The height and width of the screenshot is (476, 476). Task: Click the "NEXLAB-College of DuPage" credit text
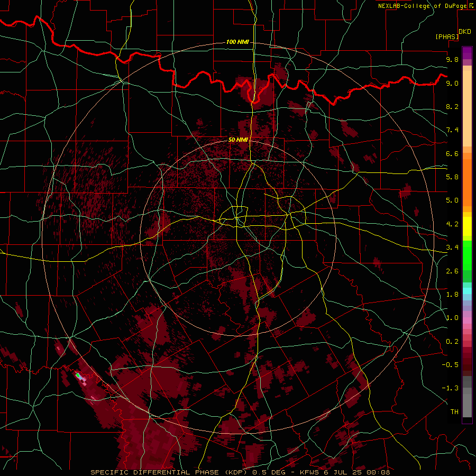click(x=422, y=6)
